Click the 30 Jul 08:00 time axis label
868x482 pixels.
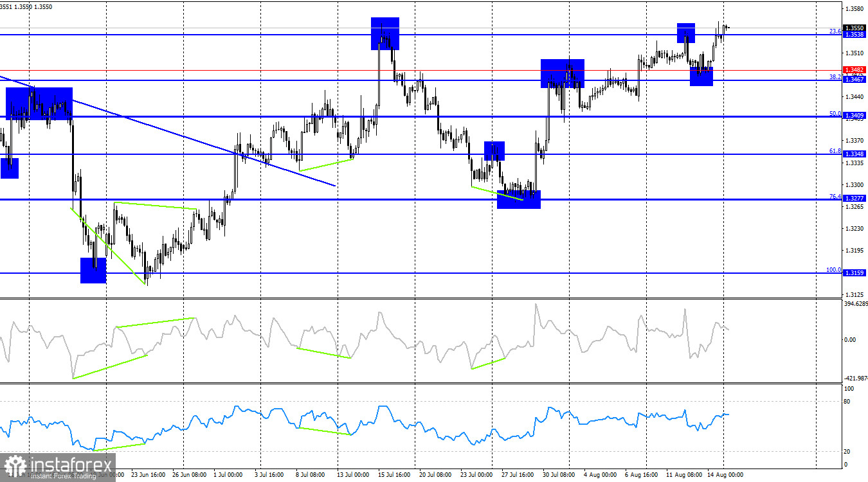(x=558, y=475)
